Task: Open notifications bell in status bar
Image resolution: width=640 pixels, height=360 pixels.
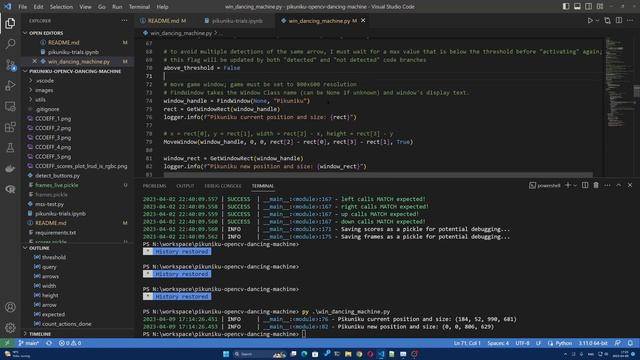Action: tap(630, 343)
